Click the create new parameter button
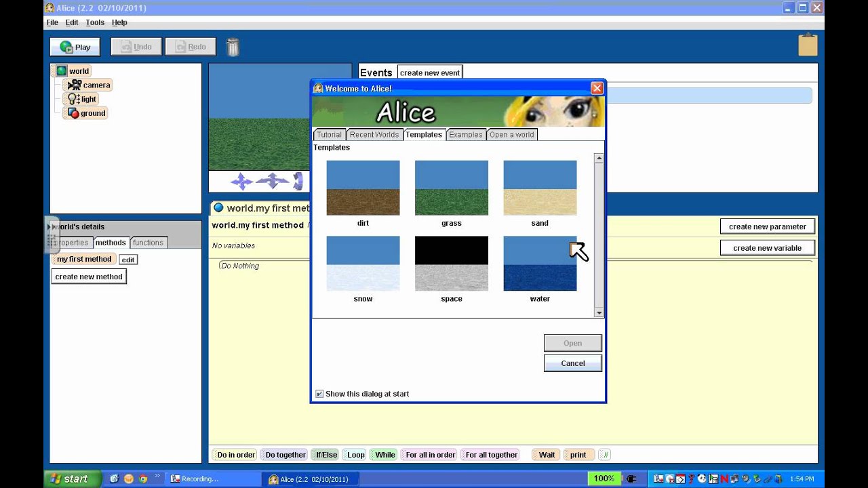 click(768, 226)
